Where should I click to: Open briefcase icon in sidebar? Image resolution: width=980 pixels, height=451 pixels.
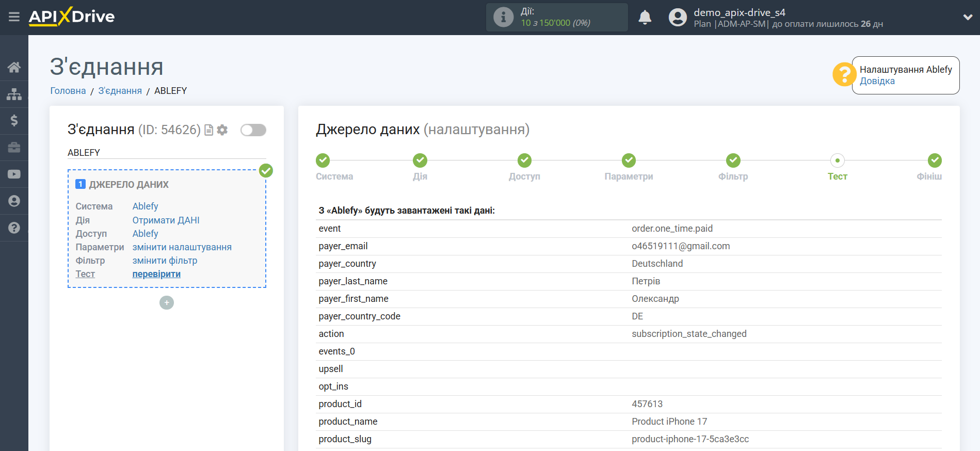pos(14,148)
